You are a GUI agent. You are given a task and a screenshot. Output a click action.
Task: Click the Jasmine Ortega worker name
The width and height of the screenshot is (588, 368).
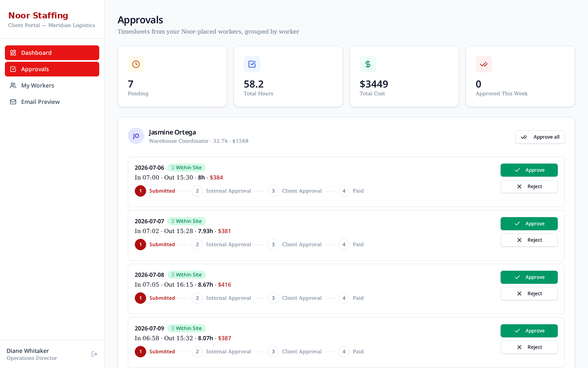[172, 132]
